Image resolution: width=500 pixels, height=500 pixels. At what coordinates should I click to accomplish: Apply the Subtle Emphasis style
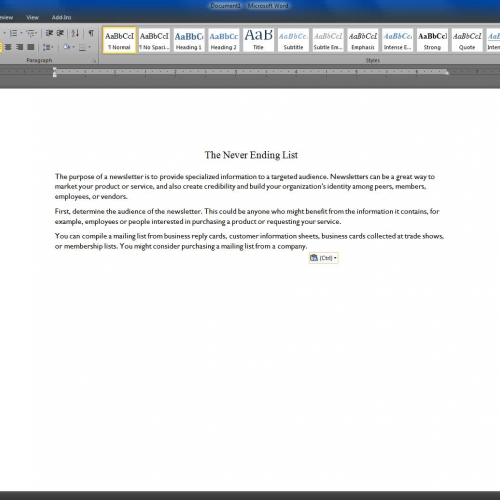coord(328,40)
